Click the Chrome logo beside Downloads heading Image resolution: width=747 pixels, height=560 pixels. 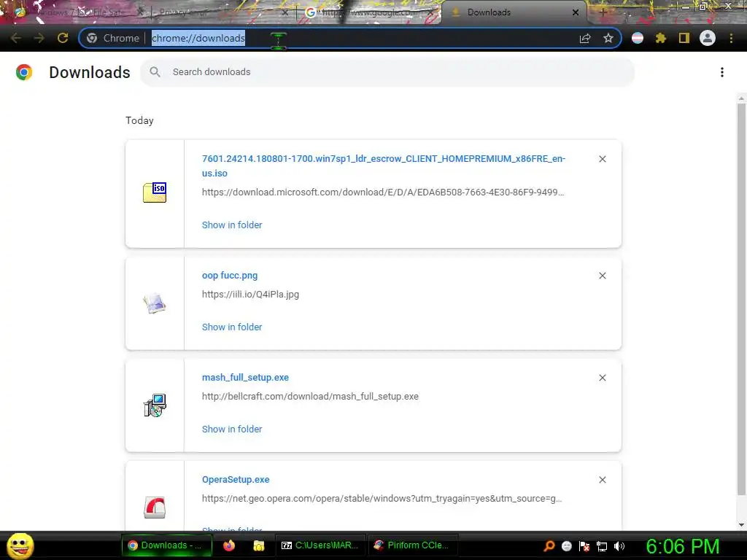[24, 72]
